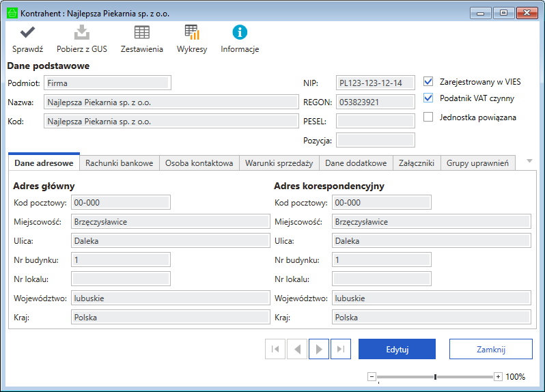Click the Sprawdź checkmark icon
Screen dimensions: 545x392
tap(27, 32)
